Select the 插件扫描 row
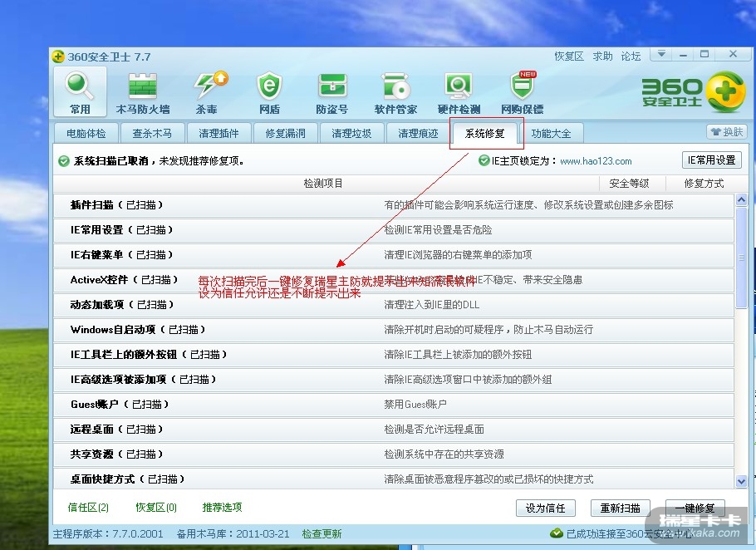Screen dimensions: 756x550 tap(394, 205)
